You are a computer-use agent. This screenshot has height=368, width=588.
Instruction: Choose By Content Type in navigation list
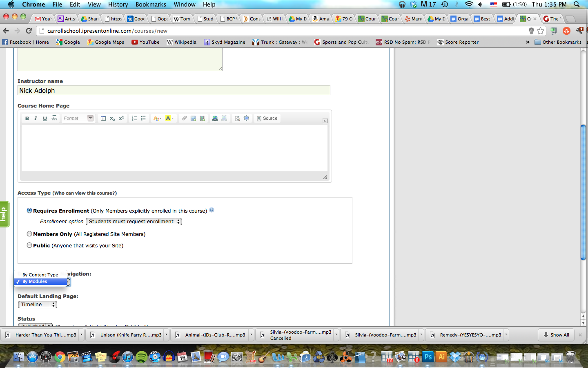[40, 275]
